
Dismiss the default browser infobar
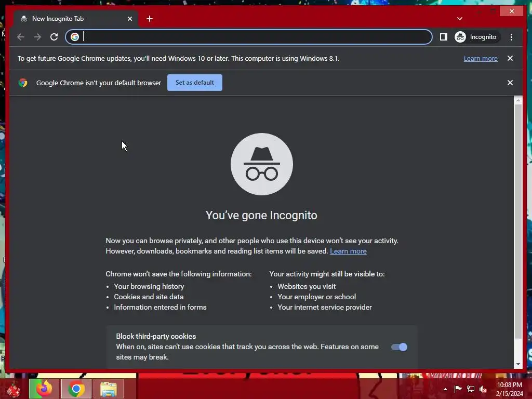click(510, 83)
